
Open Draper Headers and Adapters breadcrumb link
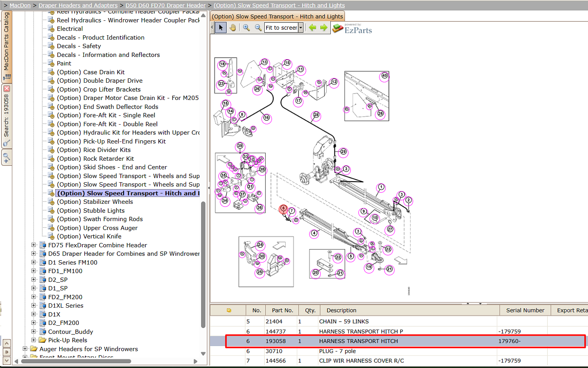(x=78, y=5)
